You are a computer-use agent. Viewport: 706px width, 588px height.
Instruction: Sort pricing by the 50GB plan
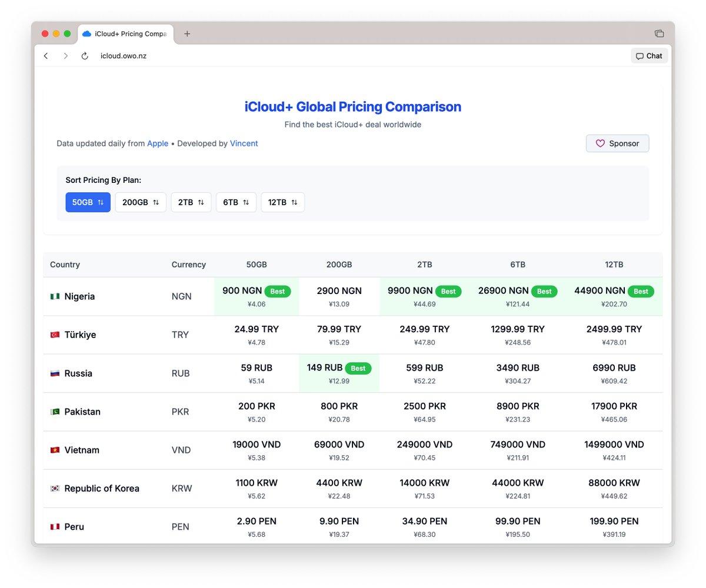(88, 202)
